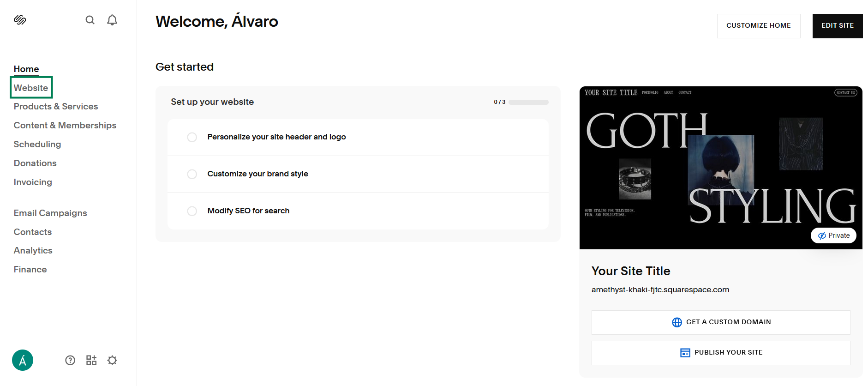Open the notifications bell
This screenshot has width=868, height=386.
[x=112, y=20]
